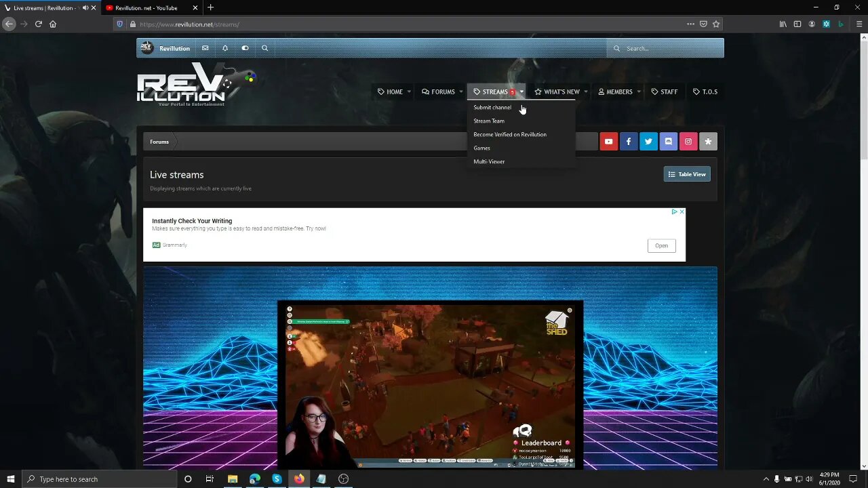Expand the WHAT'S NEW menu arrow

(586, 91)
